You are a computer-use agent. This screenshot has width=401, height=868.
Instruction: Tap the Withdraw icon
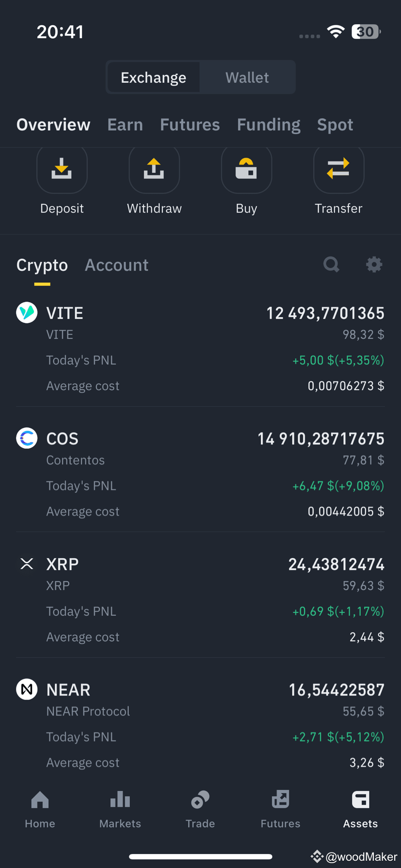coord(154,169)
